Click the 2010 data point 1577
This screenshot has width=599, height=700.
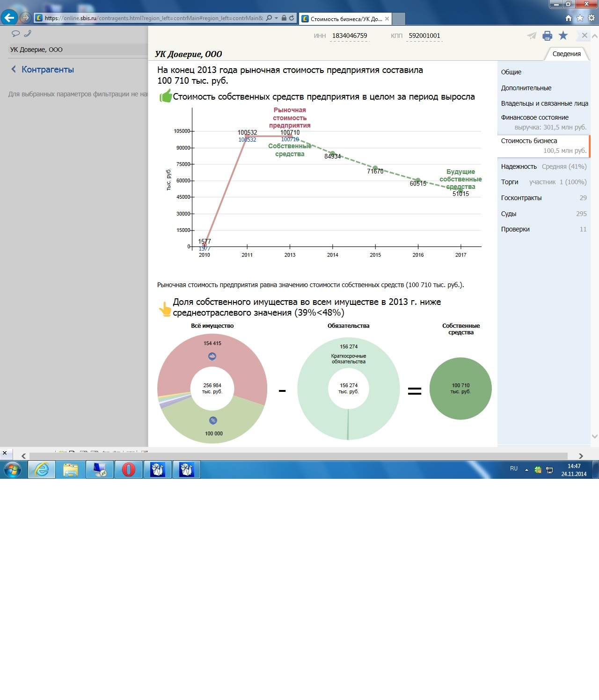click(x=205, y=245)
